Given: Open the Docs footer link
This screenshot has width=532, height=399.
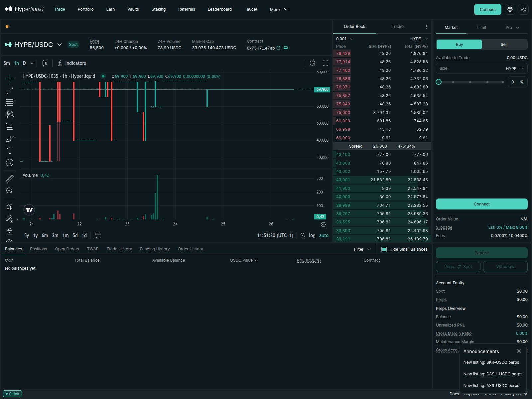Looking at the screenshot, I should pos(454,394).
